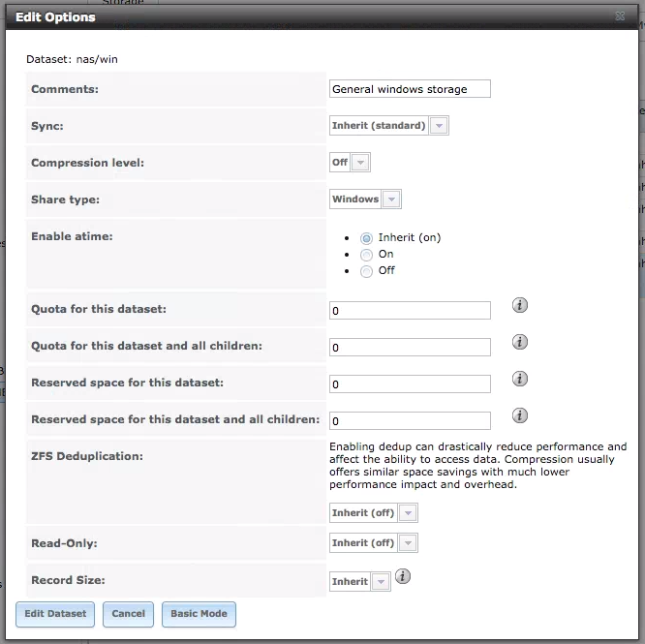Click the 'Edit Options' dialog title
Image resolution: width=645 pixels, height=644 pixels.
coord(55,16)
